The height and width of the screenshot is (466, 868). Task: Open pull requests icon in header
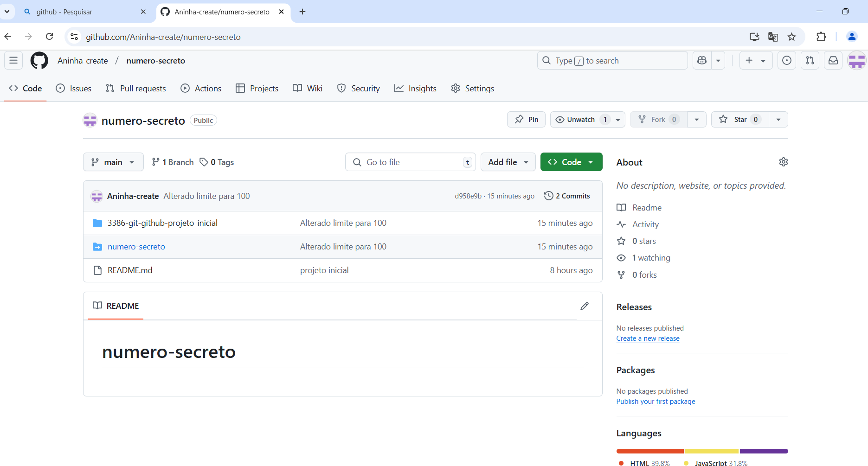(810, 60)
